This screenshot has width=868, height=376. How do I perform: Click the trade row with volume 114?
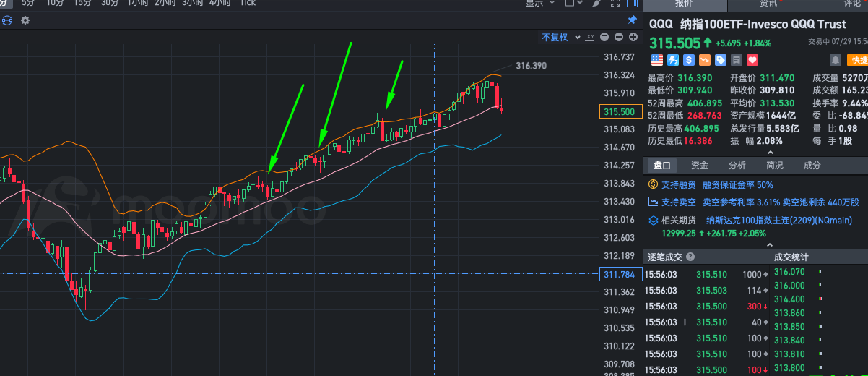(707, 291)
